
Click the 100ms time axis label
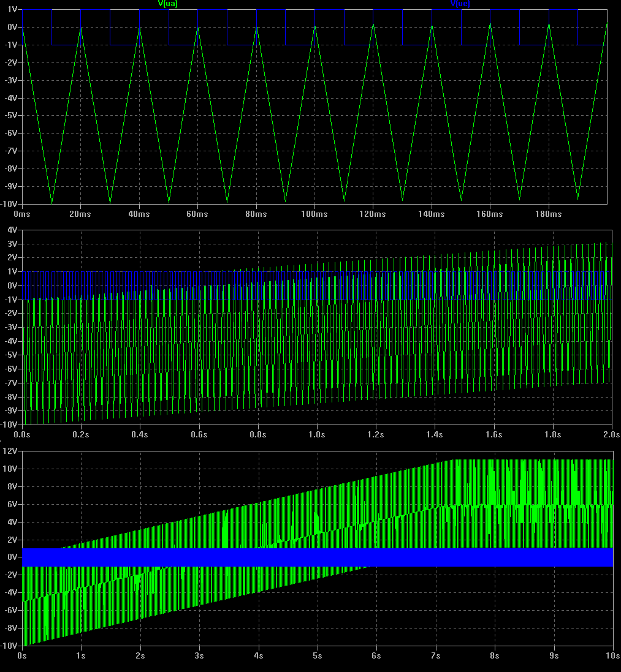(314, 214)
